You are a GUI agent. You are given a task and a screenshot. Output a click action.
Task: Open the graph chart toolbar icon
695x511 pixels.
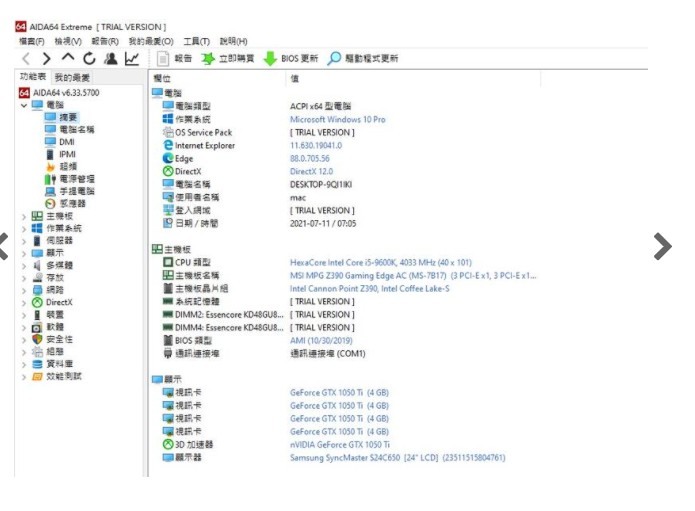pos(132,58)
